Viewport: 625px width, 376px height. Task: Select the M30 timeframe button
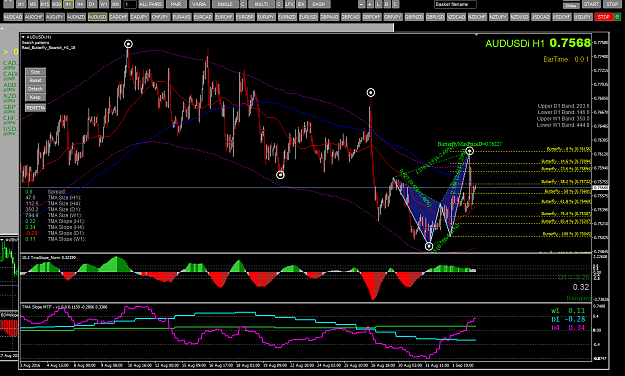pos(57,4)
